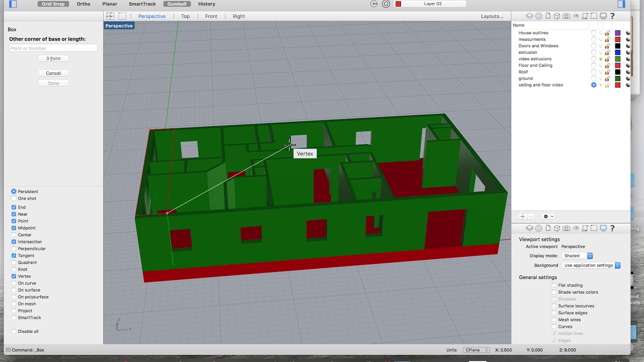The height and width of the screenshot is (362, 644).
Task: Toggle the Ortho mode button
Action: [x=84, y=4]
